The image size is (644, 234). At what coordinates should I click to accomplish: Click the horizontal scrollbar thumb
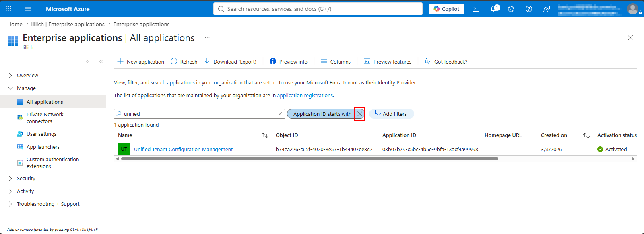pos(310,159)
